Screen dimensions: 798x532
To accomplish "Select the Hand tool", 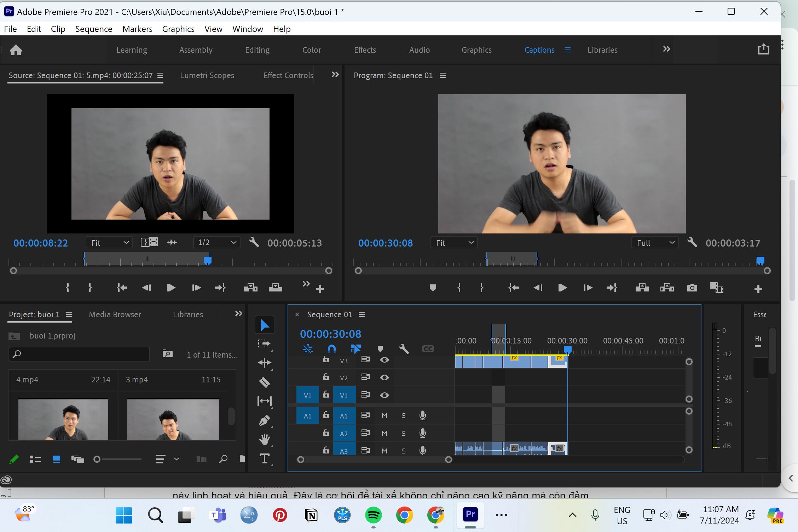I will point(264,439).
